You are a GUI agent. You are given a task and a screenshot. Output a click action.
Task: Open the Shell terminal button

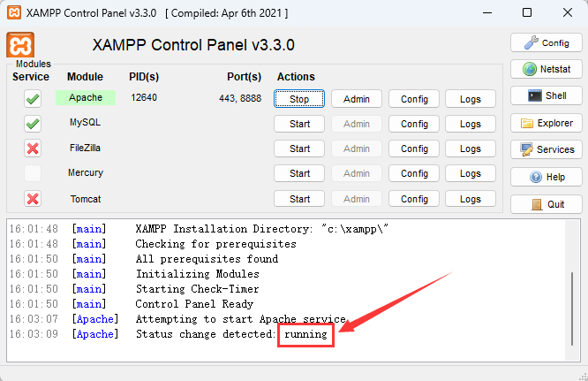pyautogui.click(x=546, y=95)
